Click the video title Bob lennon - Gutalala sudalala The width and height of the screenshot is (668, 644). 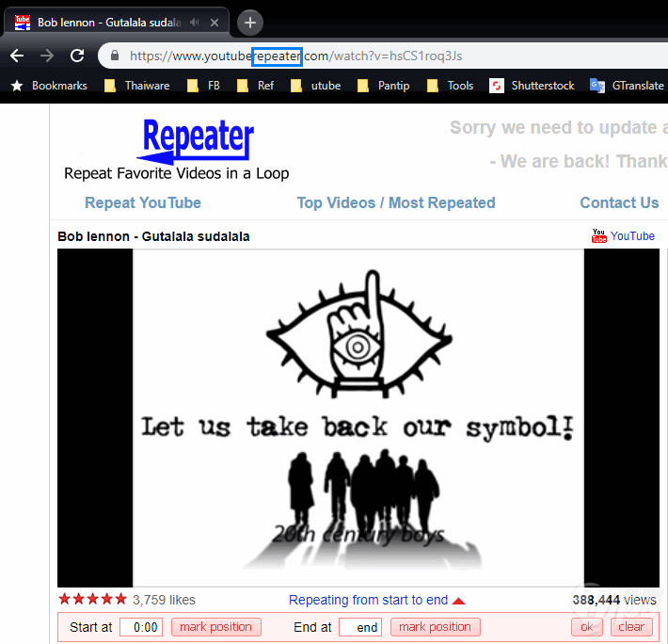(153, 236)
